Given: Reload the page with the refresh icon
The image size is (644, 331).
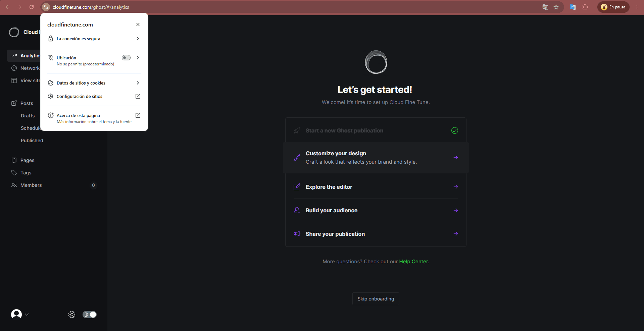Looking at the screenshot, I should click(32, 7).
